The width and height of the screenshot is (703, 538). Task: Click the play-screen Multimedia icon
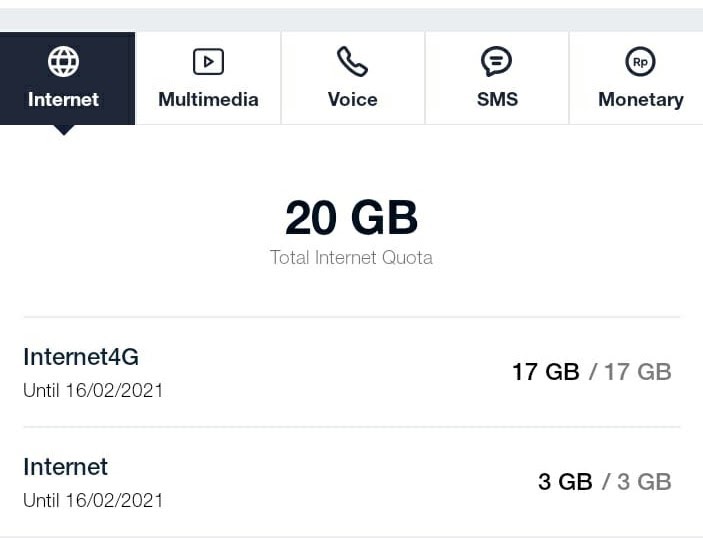(x=208, y=62)
